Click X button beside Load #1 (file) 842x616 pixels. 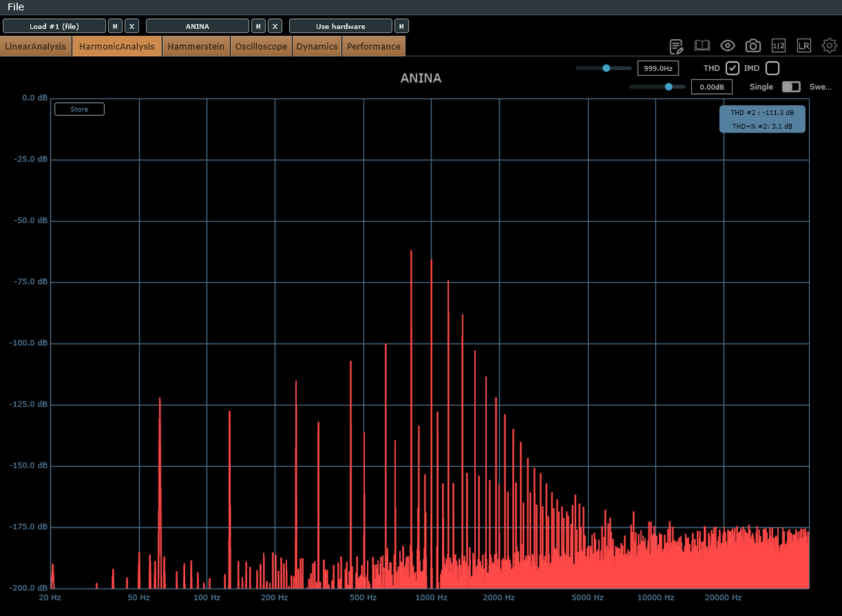pos(132,26)
